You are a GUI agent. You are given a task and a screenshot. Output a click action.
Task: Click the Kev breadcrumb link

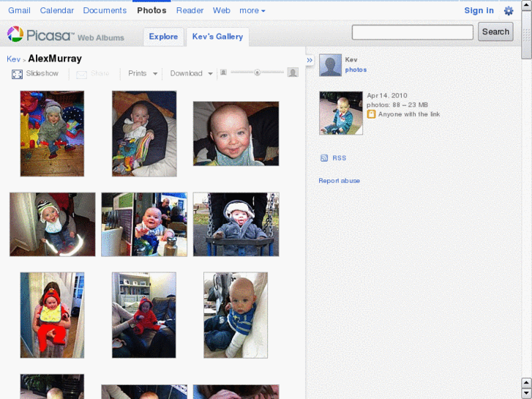tap(14, 59)
